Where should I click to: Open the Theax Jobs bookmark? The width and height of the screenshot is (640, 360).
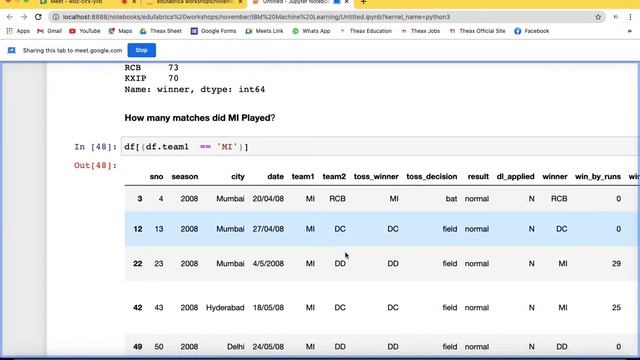[x=420, y=31]
